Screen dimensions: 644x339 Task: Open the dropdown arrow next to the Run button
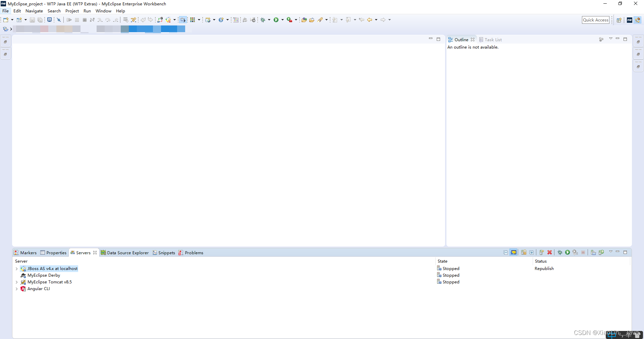tap(282, 20)
